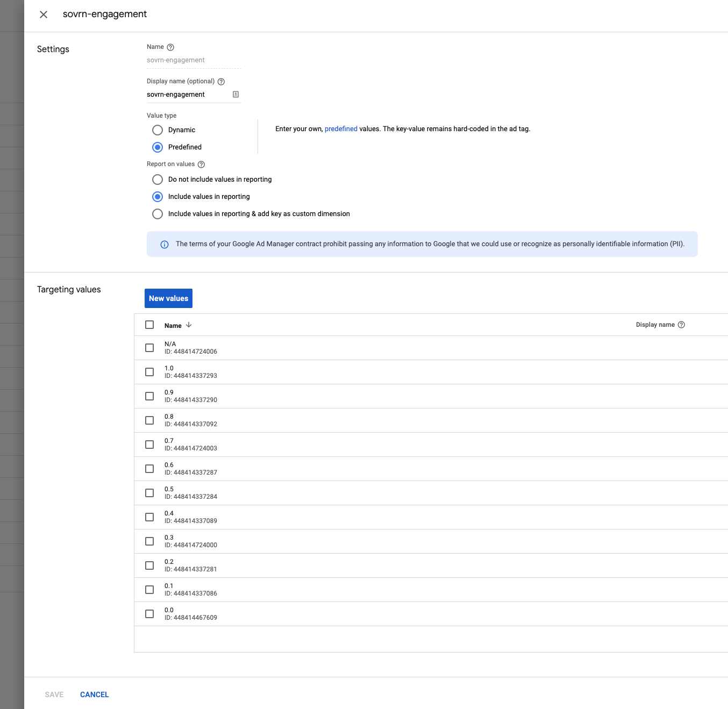
Task: Click the icon inside display name field
Action: click(235, 95)
